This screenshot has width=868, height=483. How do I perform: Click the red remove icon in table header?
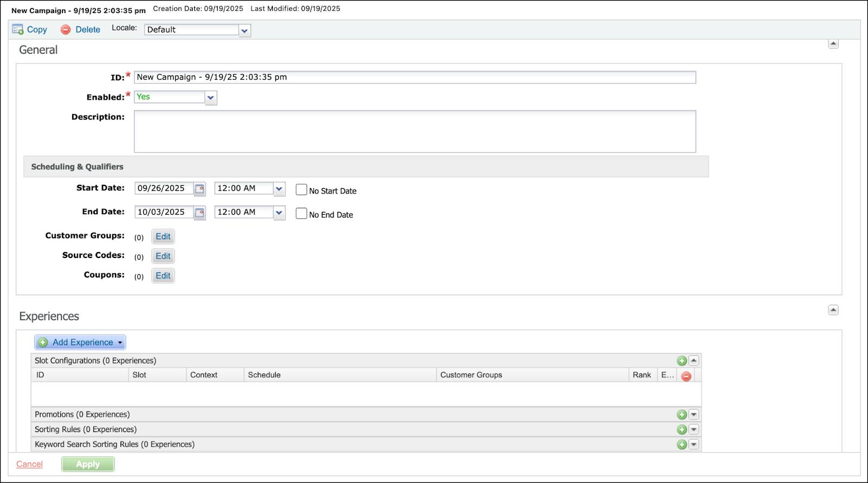686,376
